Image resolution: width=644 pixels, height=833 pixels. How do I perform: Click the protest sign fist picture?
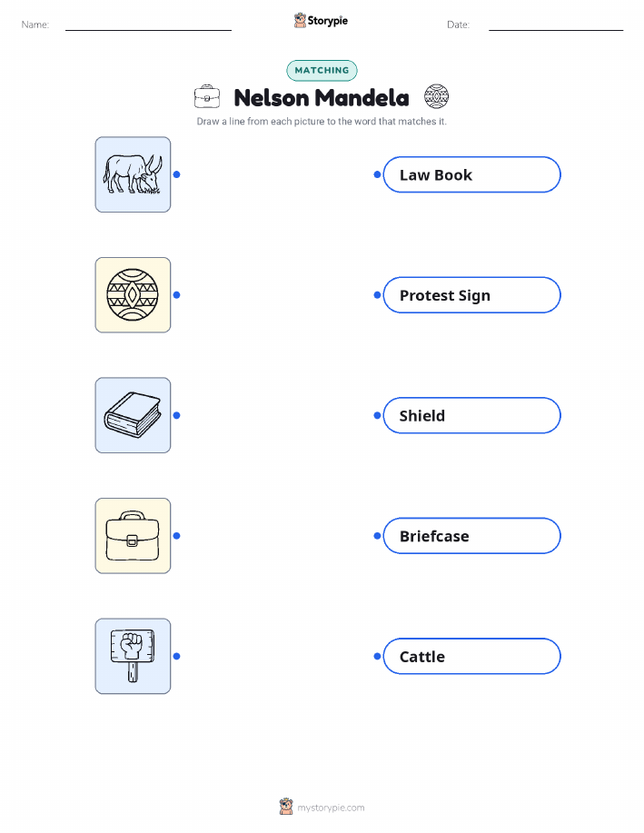pyautogui.click(x=133, y=656)
